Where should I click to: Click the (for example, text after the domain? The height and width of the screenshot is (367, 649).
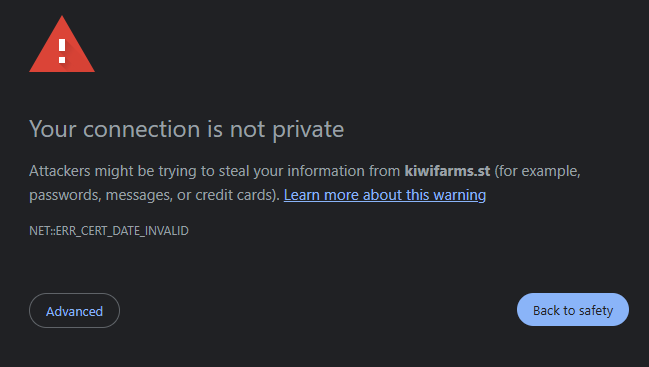538,171
